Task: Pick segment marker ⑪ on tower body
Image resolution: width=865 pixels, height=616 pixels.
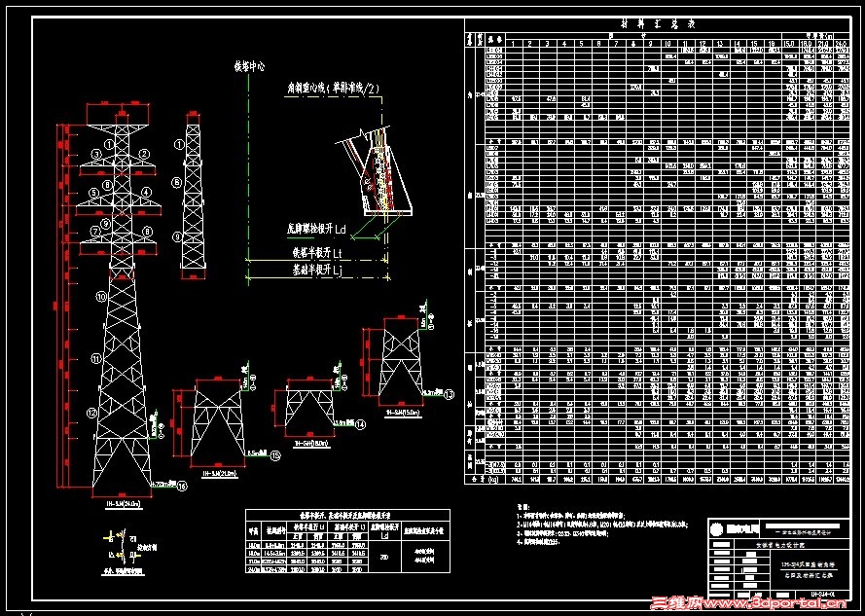Action: (96, 359)
